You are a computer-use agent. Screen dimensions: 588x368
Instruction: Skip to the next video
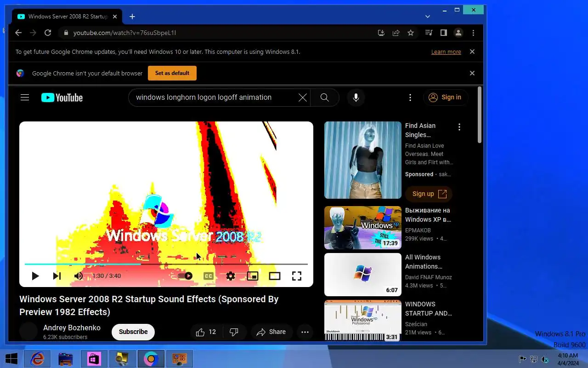(57, 276)
